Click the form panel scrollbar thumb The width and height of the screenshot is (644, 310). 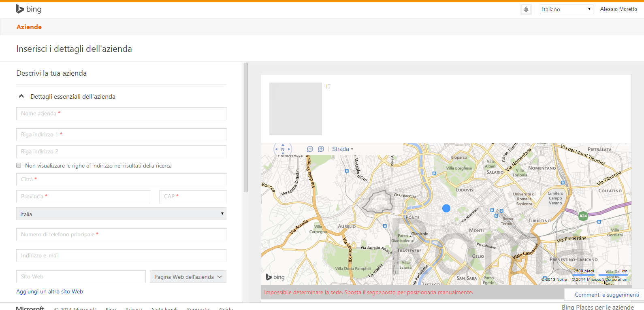click(246, 127)
